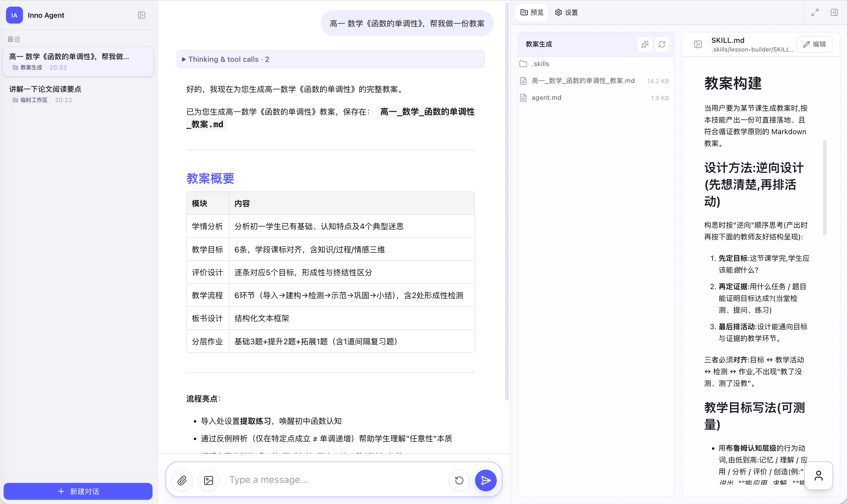Collapse the right side panel
The width and height of the screenshot is (847, 504).
pyautogui.click(x=834, y=13)
